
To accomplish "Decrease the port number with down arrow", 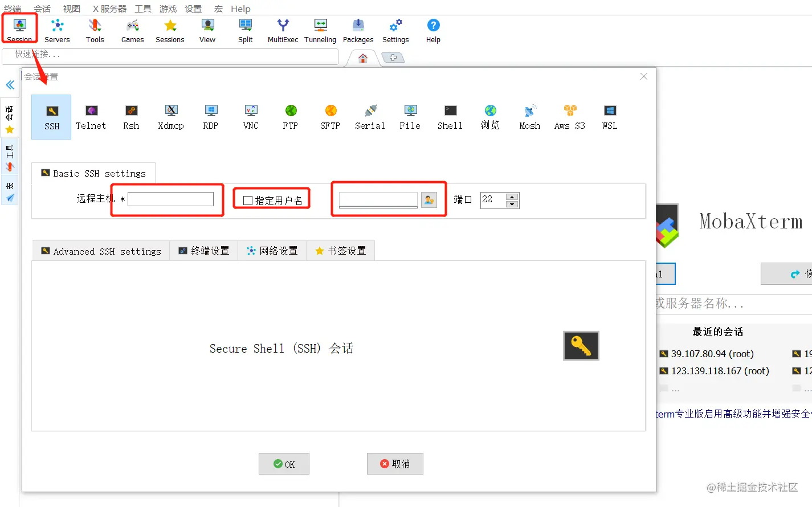I will click(x=512, y=204).
